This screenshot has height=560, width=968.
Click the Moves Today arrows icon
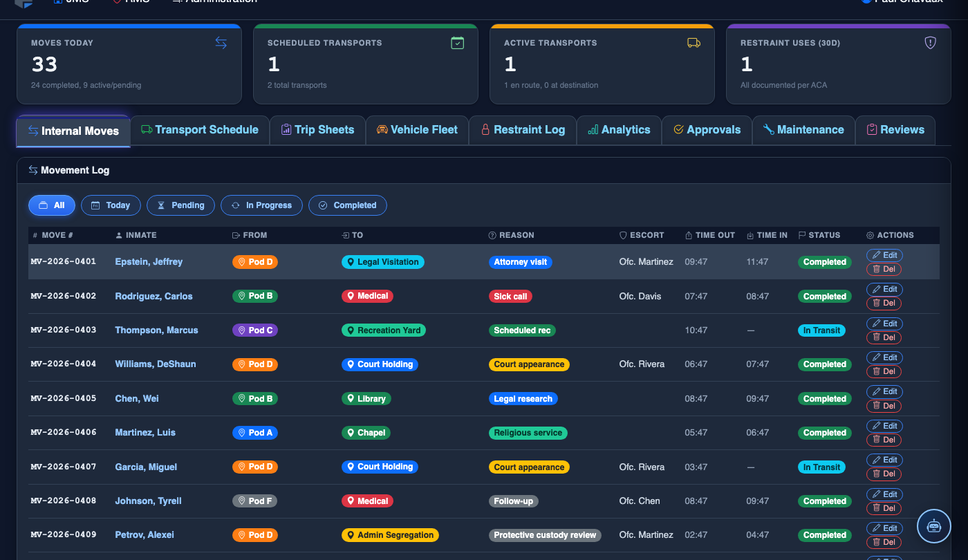click(x=221, y=43)
